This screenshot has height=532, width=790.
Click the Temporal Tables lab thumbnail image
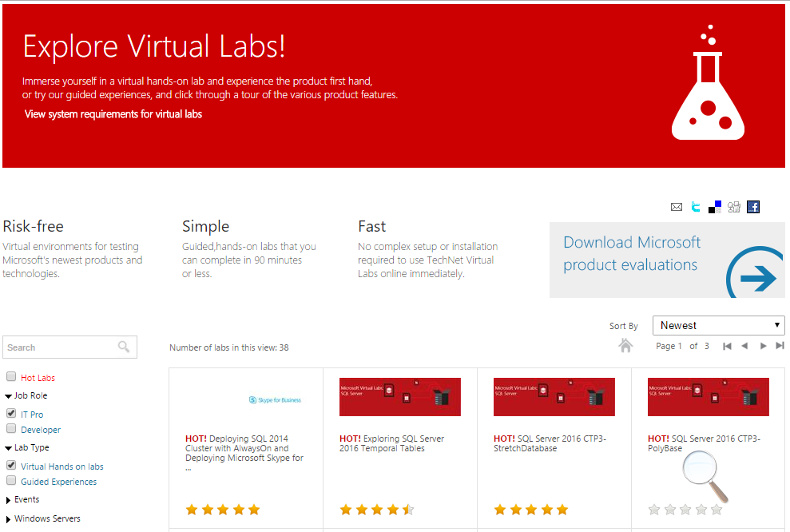(x=400, y=397)
